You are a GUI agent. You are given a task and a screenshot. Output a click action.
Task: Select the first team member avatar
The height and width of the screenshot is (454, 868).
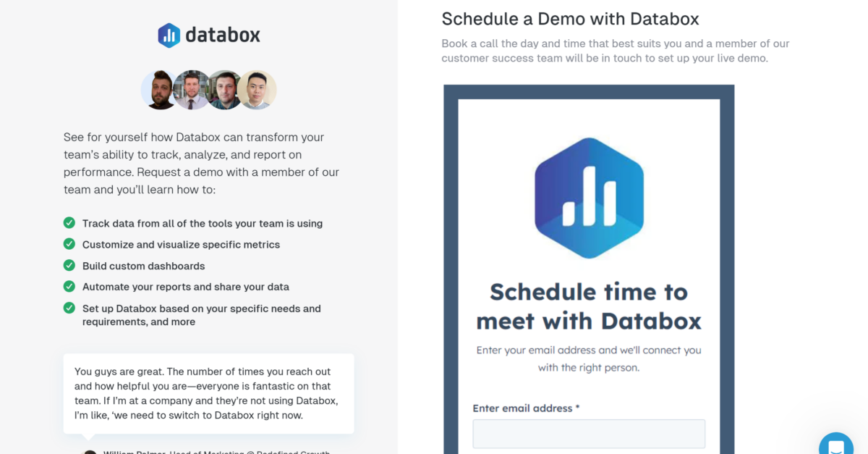click(159, 90)
